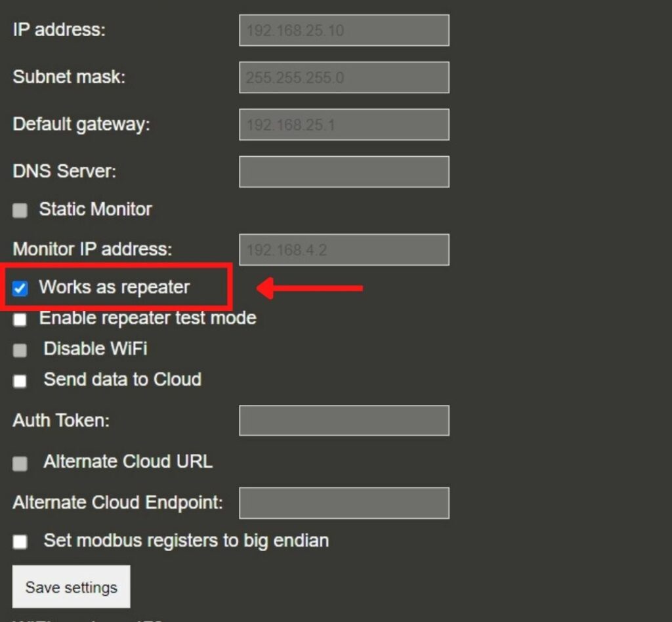The height and width of the screenshot is (622, 672).
Task: Enable the Static Monitor checkbox
Action: pos(19,210)
